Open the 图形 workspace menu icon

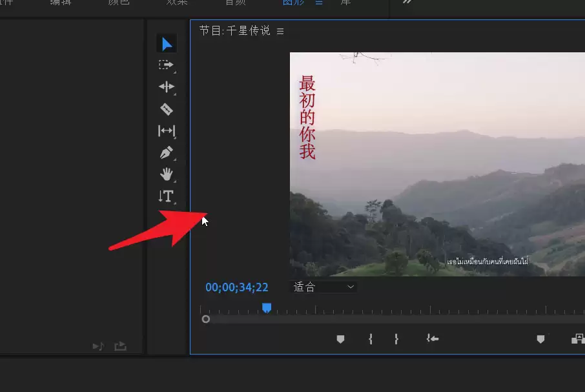[x=319, y=3]
